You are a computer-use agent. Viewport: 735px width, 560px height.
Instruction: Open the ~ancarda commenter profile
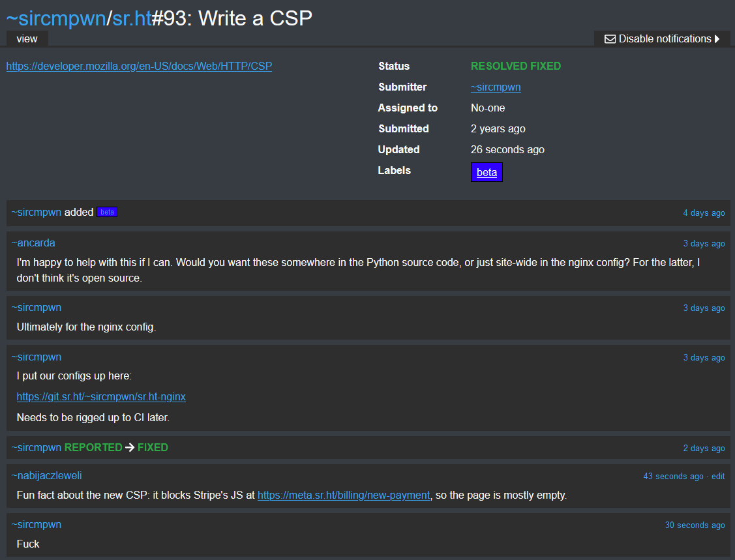(x=33, y=243)
